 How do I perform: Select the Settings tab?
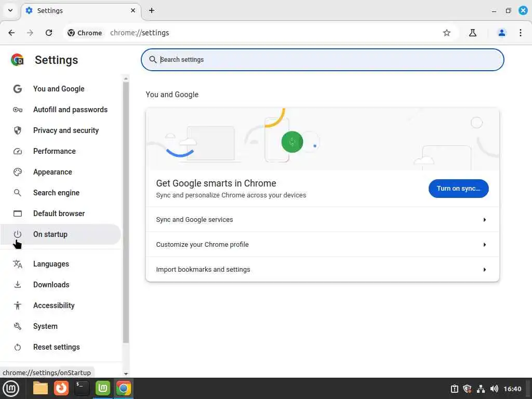(81, 10)
